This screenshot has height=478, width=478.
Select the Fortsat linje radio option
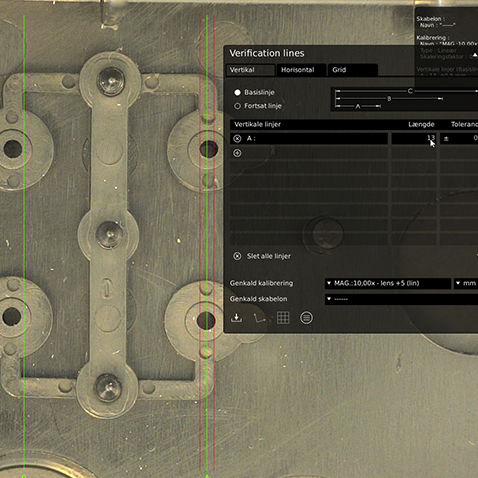point(237,106)
